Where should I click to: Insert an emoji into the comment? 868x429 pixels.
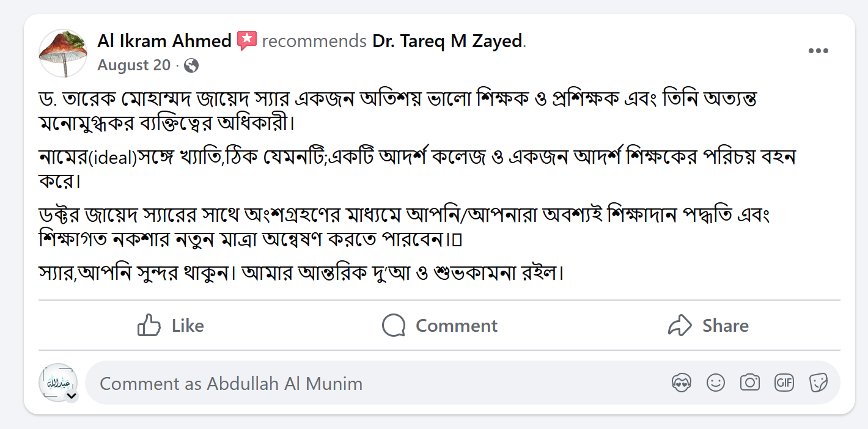coord(715,383)
